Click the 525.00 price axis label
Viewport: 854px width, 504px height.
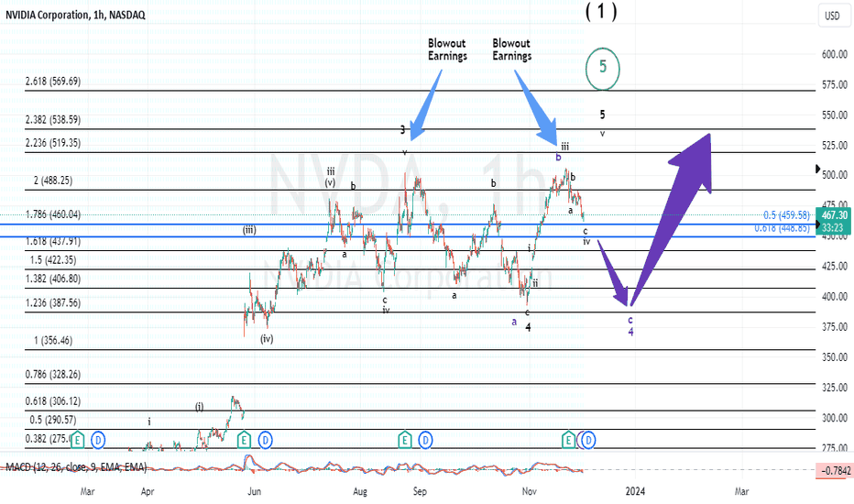(x=835, y=146)
